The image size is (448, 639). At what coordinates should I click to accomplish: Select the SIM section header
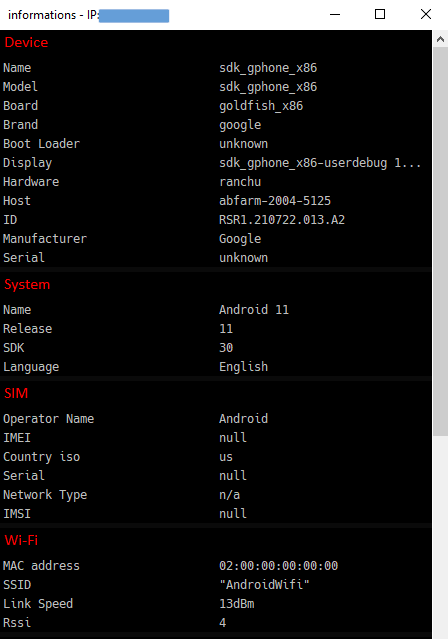click(16, 393)
